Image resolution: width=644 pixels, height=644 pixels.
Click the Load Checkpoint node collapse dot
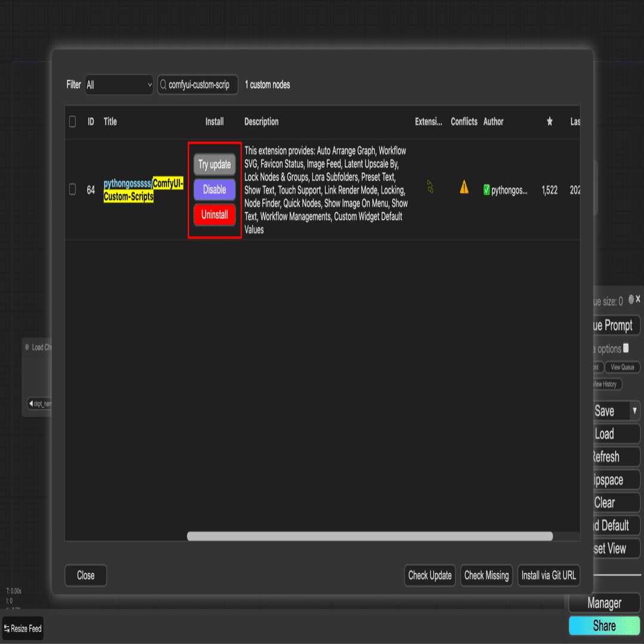tap(27, 347)
